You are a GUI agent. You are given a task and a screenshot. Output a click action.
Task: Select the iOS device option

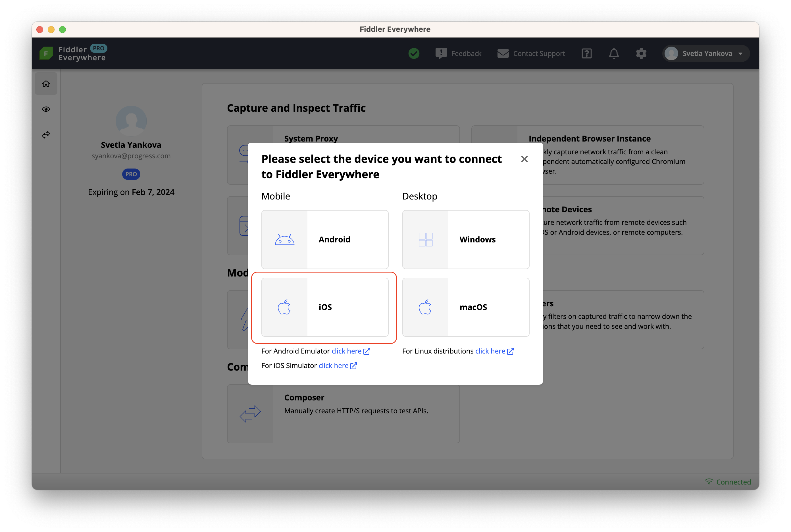tap(324, 307)
